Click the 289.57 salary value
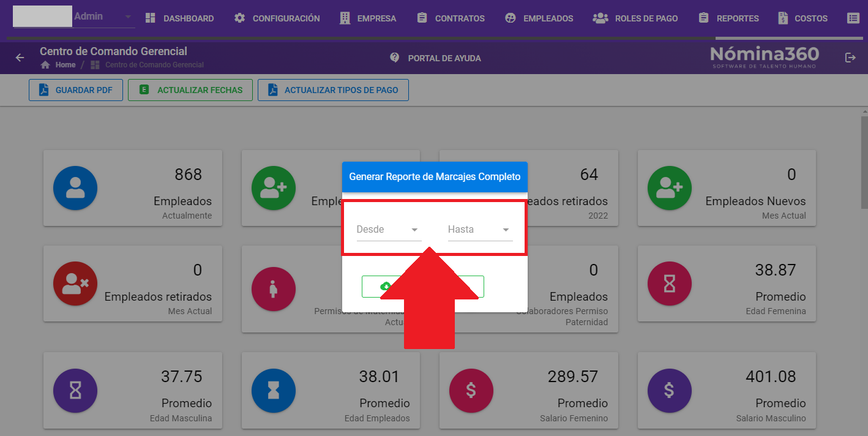Screen dimensions: 868x436 (x=572, y=377)
